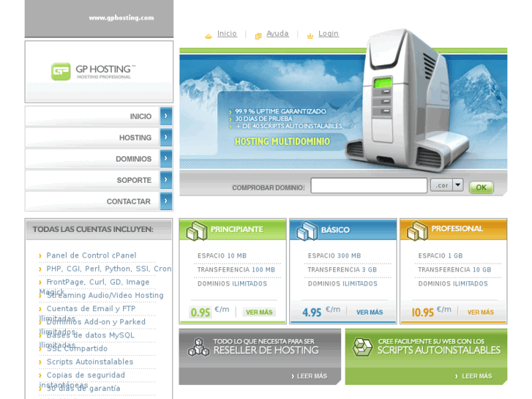Click VER MÁS on Básico plan
532x399 pixels.
pyautogui.click(x=370, y=312)
